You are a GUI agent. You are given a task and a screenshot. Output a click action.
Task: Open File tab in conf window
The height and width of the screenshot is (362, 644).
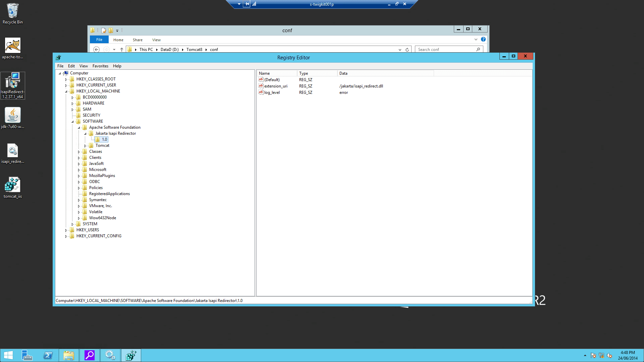coord(99,40)
